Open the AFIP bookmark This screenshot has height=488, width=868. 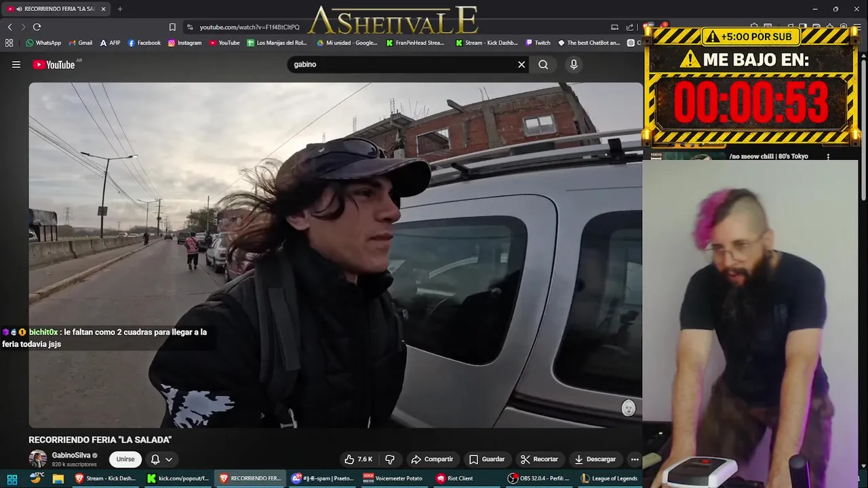click(110, 43)
